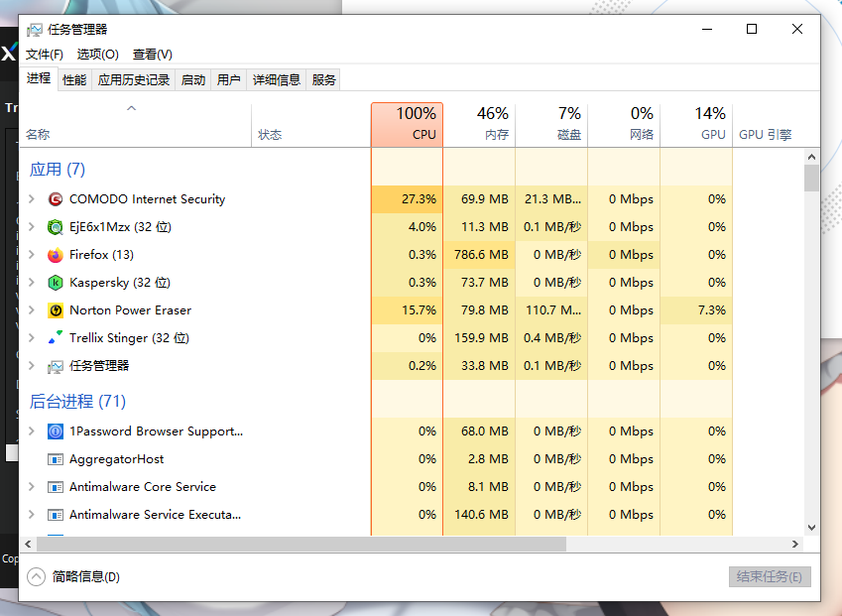This screenshot has height=616, width=842.
Task: Click the Antimalware Core Service icon
Action: pos(56,487)
